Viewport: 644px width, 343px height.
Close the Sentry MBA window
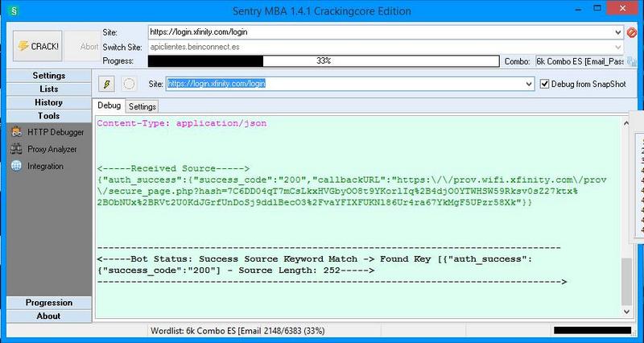pyautogui.click(x=623, y=8)
